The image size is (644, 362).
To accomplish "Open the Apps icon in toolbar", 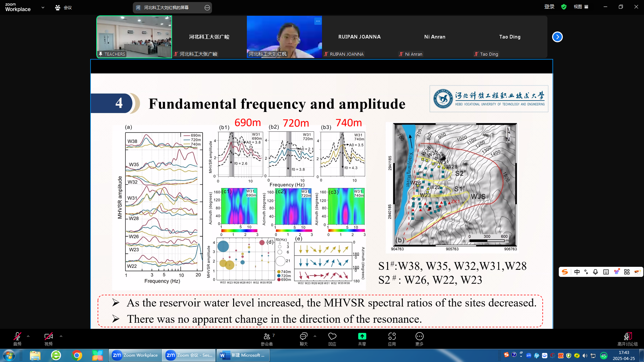I will [x=392, y=337].
